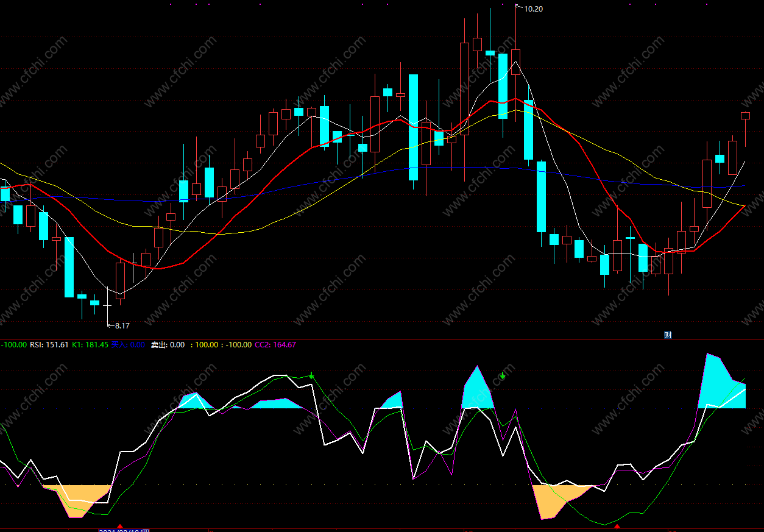Click the 10.20 high price label

(x=533, y=9)
